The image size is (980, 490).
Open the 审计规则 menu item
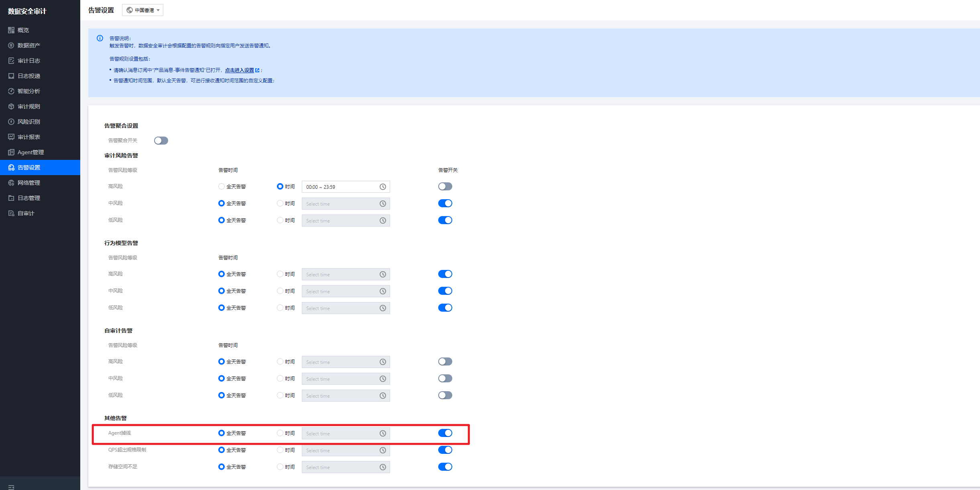point(29,106)
